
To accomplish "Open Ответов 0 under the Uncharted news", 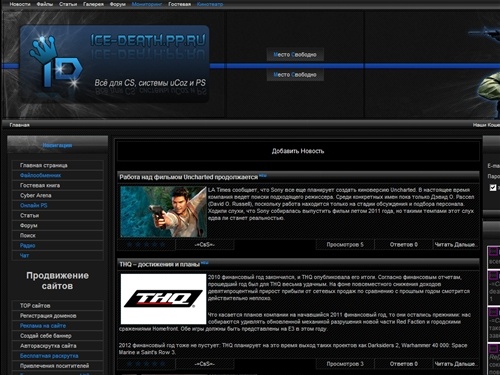I will [404, 245].
